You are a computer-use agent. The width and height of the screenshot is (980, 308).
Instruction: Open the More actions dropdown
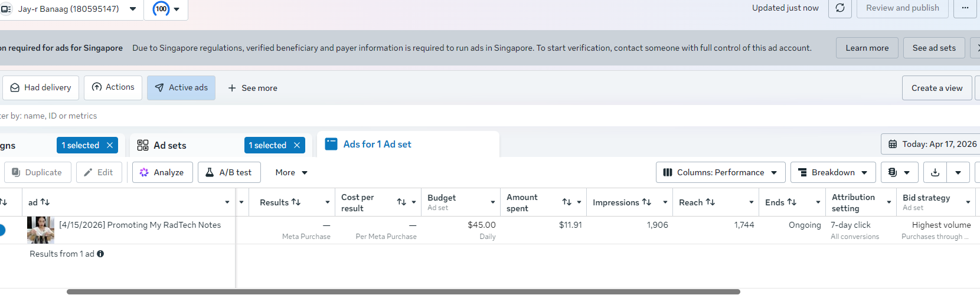click(292, 172)
